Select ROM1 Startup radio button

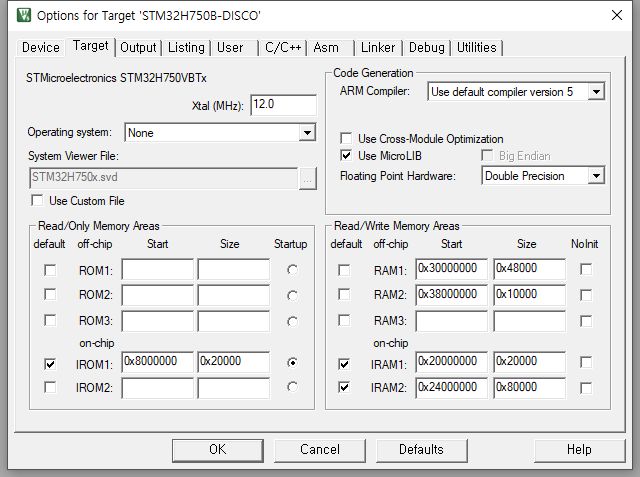pyautogui.click(x=292, y=270)
